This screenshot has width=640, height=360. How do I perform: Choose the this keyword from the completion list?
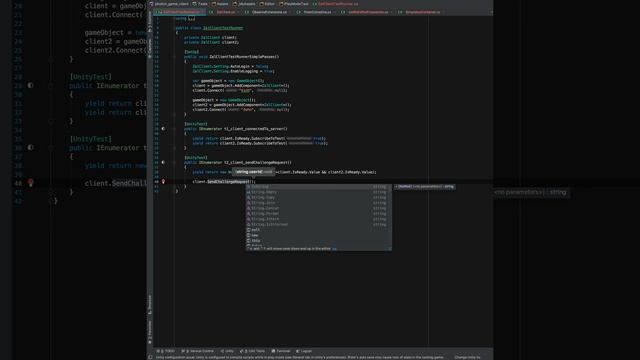pyautogui.click(x=317, y=240)
